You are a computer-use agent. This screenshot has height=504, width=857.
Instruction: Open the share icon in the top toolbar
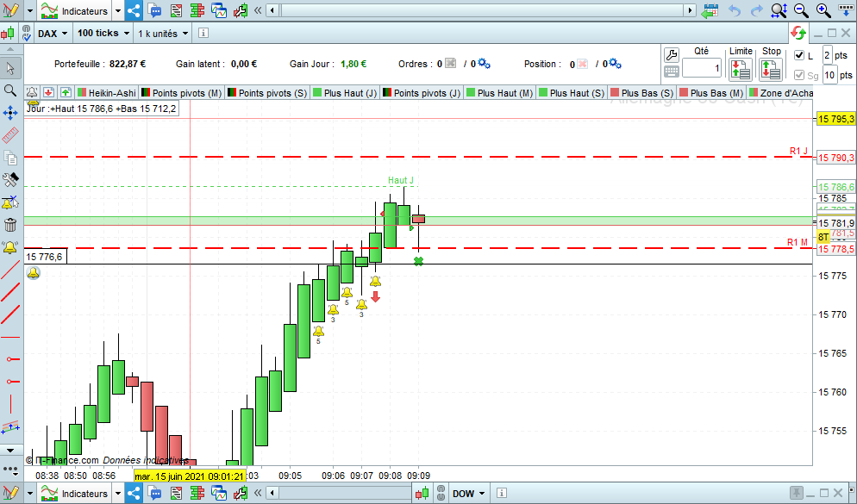[x=134, y=10]
